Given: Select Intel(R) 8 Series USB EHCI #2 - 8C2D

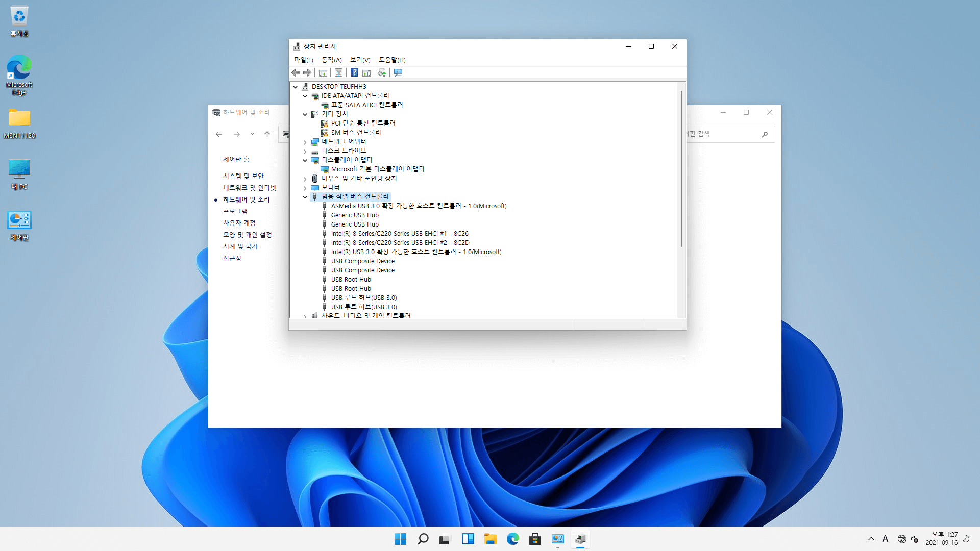Looking at the screenshot, I should pos(400,243).
